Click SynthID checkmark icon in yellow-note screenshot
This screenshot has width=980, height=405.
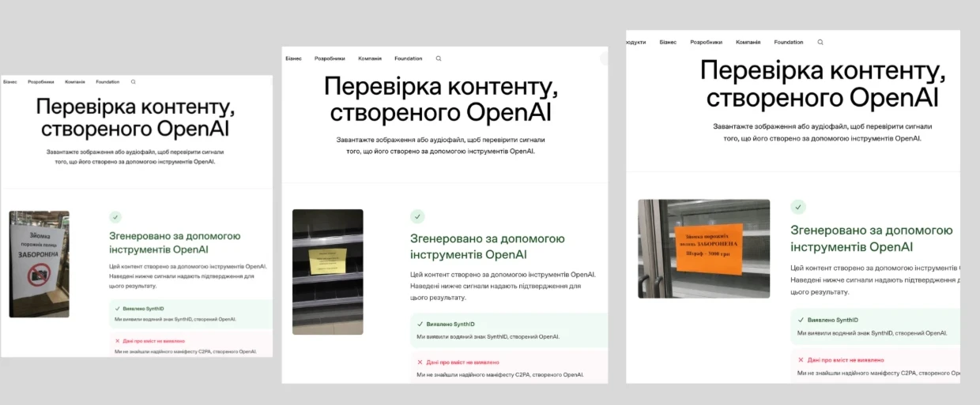[420, 324]
